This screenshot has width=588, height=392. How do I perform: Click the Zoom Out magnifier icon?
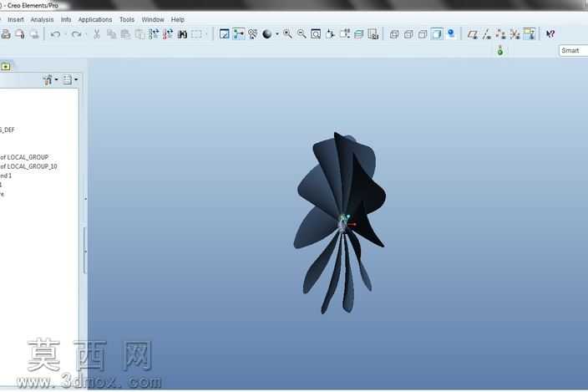(302, 34)
